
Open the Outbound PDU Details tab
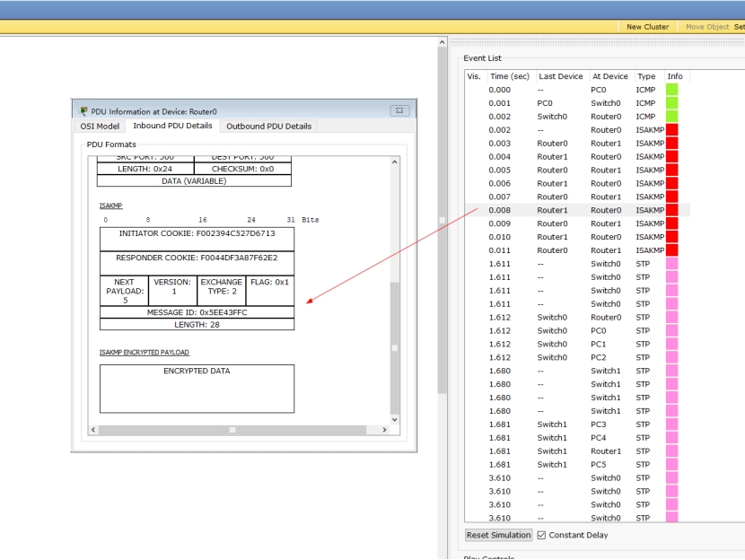click(x=268, y=126)
